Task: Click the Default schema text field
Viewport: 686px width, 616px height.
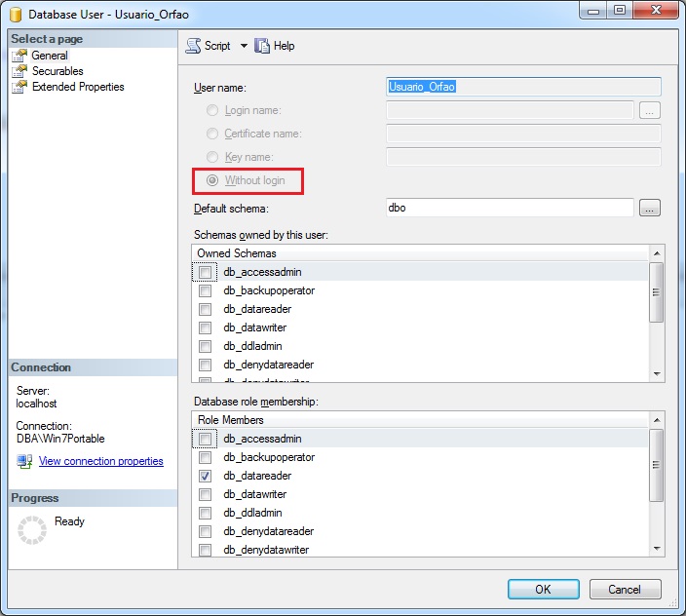Action: 510,208
